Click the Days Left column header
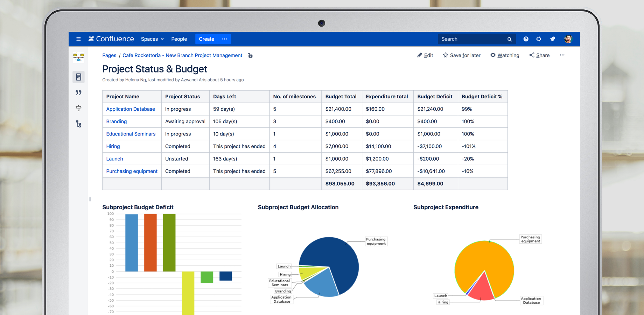Image resolution: width=644 pixels, height=315 pixels. click(x=239, y=97)
